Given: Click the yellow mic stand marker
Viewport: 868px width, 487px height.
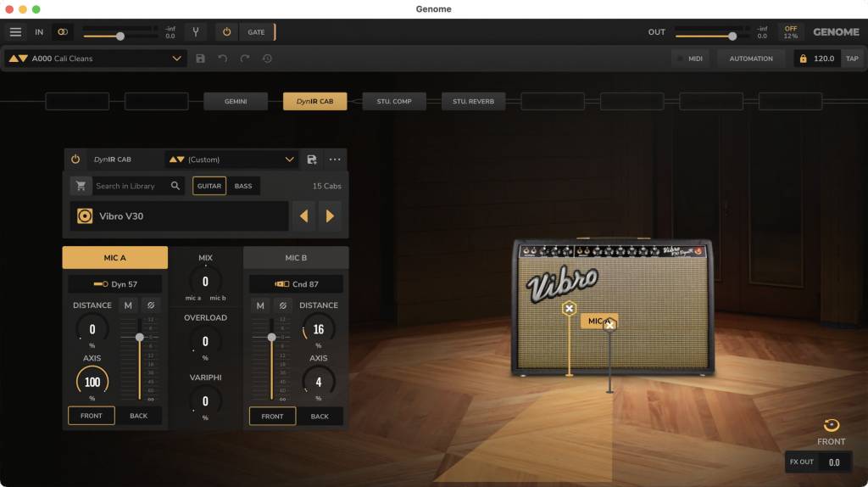Looking at the screenshot, I should [x=569, y=309].
